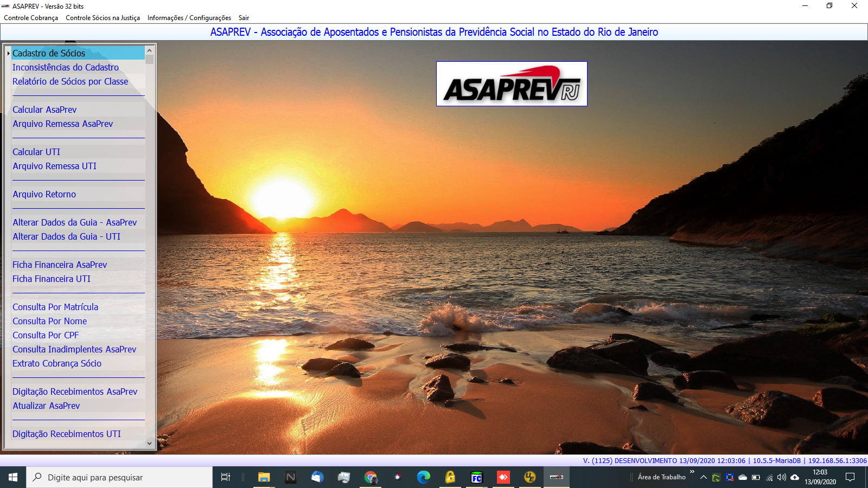The height and width of the screenshot is (488, 868).
Task: Click the active ASAPREV taskbar icon
Action: pos(557,477)
